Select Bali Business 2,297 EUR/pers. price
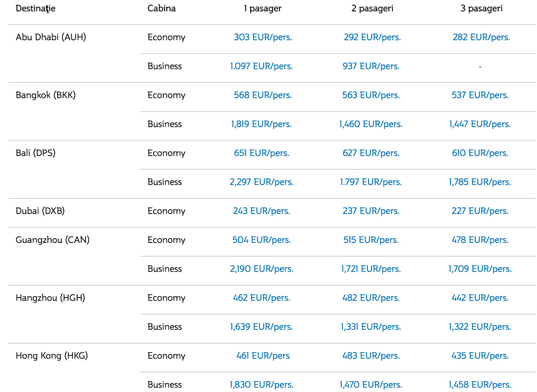 (262, 182)
